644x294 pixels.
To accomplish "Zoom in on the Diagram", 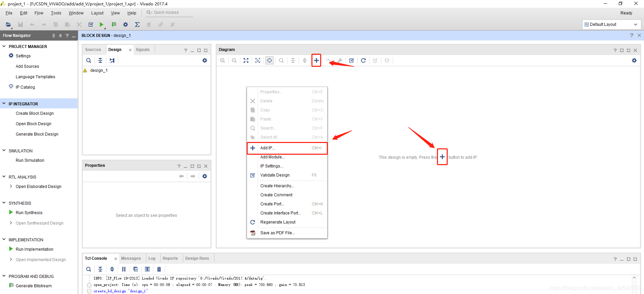I will pyautogui.click(x=222, y=60).
